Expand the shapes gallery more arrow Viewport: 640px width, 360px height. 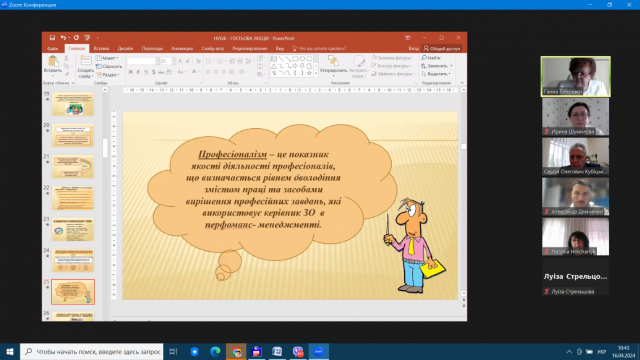316,73
